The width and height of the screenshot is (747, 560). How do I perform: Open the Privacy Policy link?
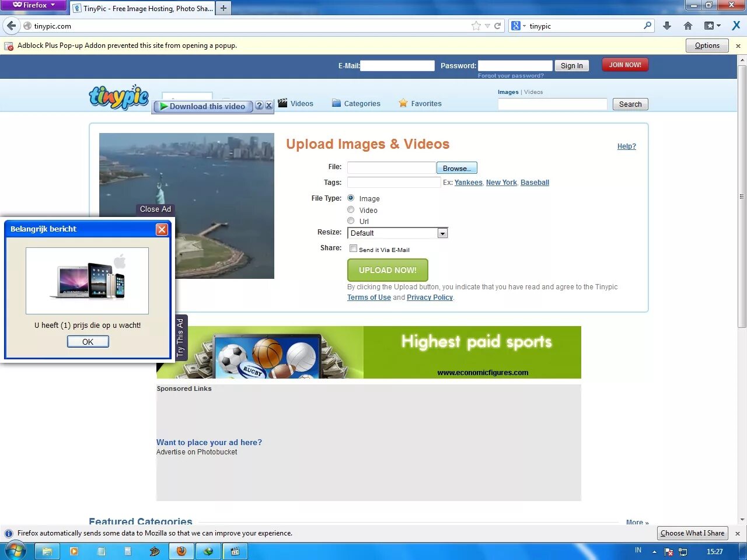coord(430,297)
